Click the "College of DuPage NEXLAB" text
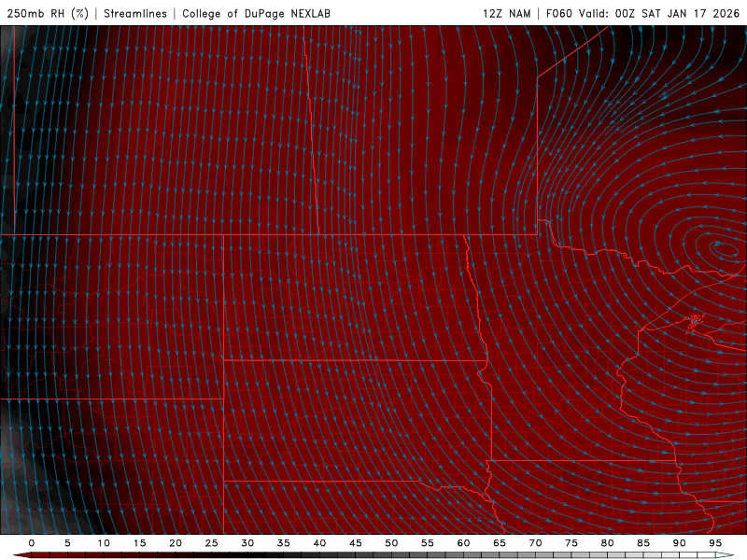This screenshot has height=560, width=747. tap(256, 13)
